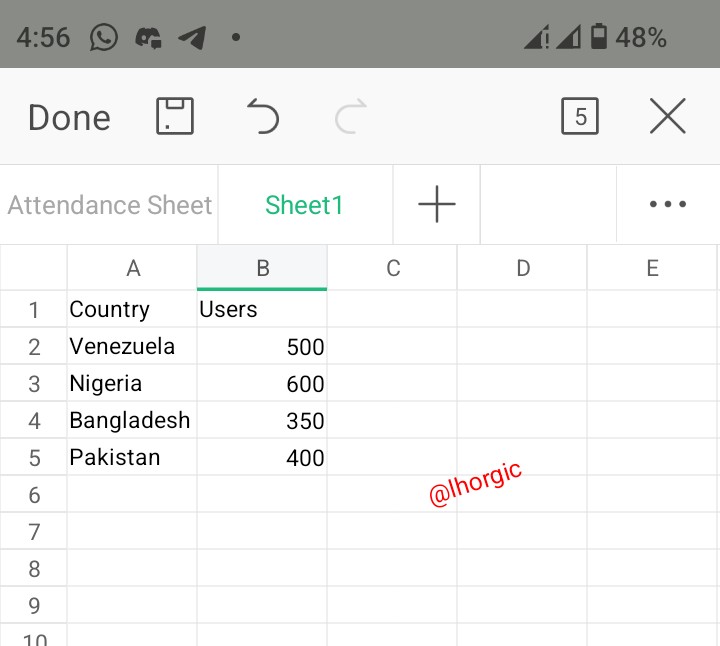Close the spreadsheet with X icon
720x646 pixels.
(667, 117)
